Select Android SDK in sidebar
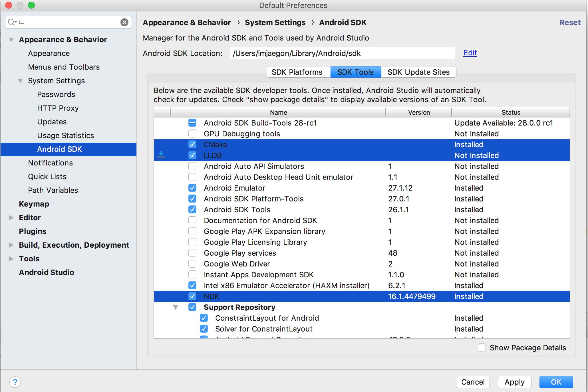 tap(69, 149)
